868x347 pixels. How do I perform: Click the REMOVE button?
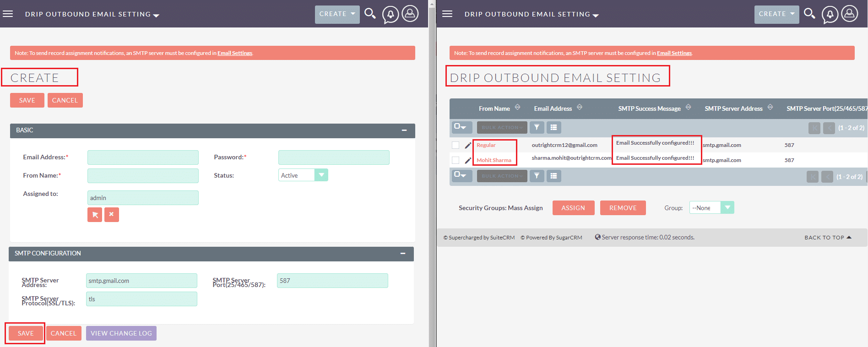623,208
